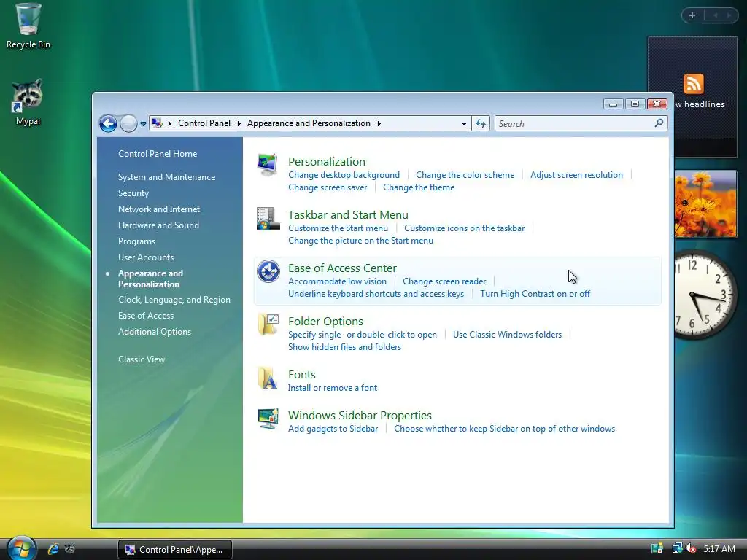This screenshot has width=747, height=560.
Task: Click Install or remove a font
Action: (x=333, y=388)
